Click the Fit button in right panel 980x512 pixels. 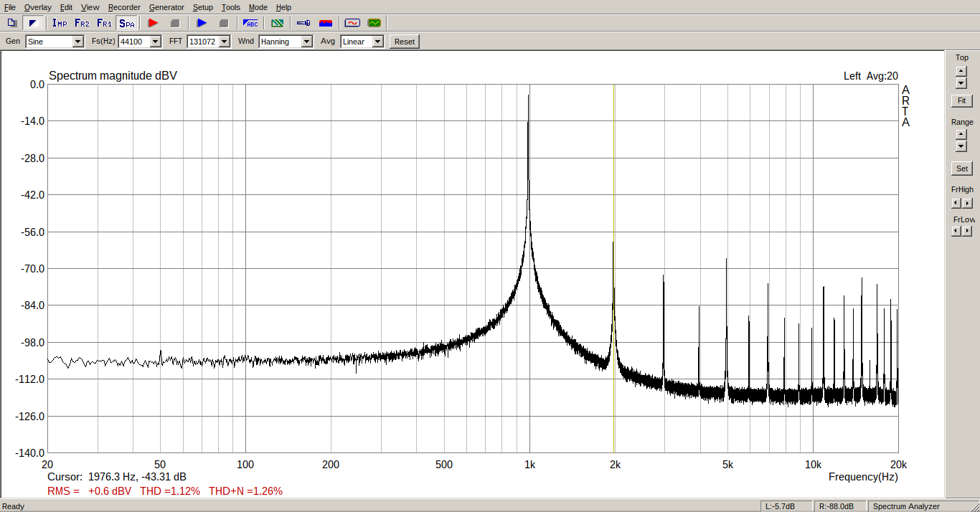961,101
